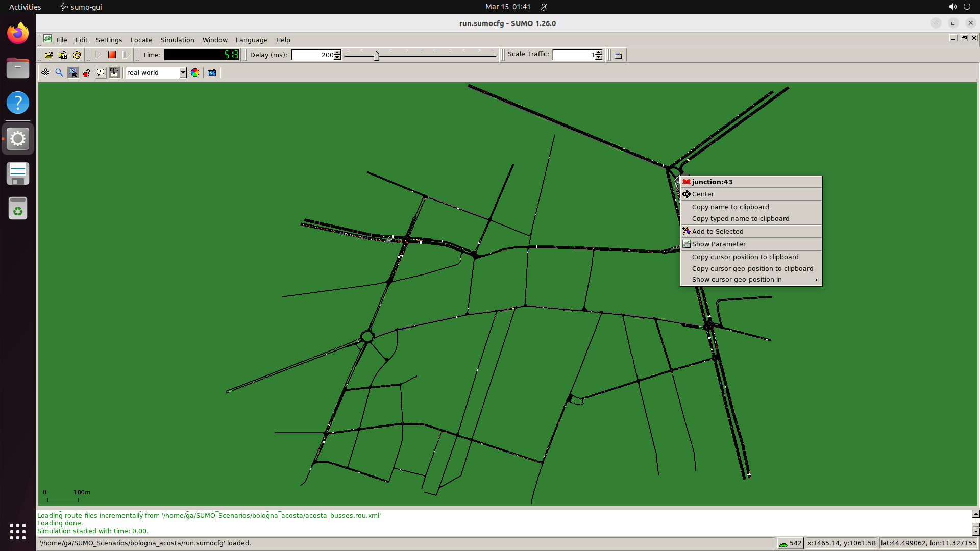
Task: Open Firefox from the Ubuntu dock
Action: (x=18, y=33)
